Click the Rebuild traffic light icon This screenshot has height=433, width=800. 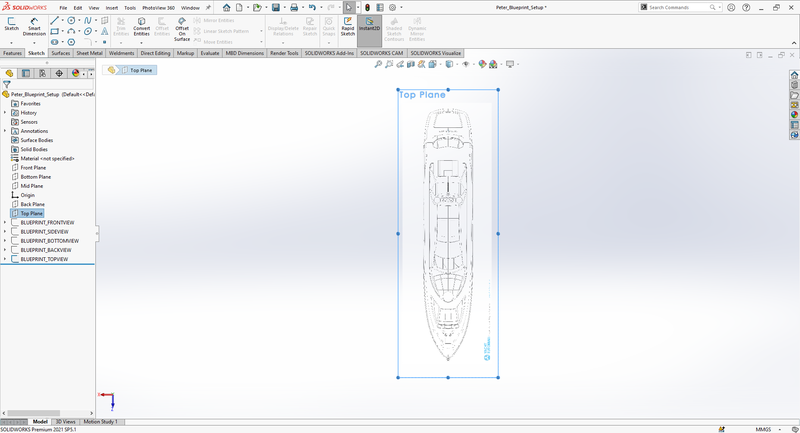tap(367, 8)
